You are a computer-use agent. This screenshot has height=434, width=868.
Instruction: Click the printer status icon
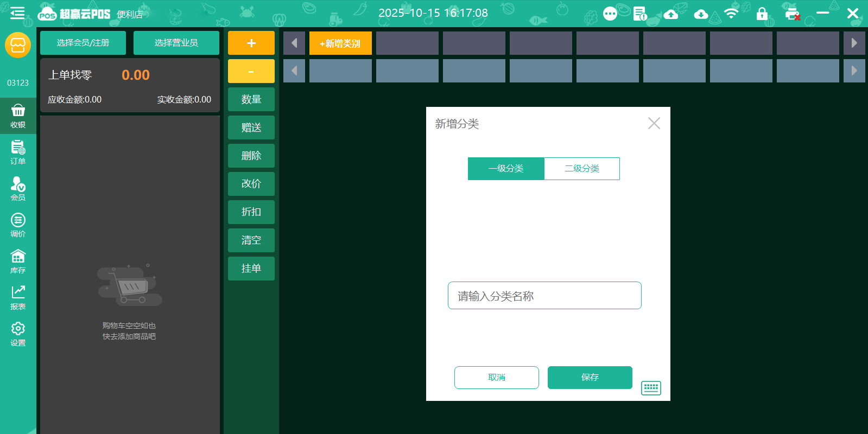(x=793, y=14)
